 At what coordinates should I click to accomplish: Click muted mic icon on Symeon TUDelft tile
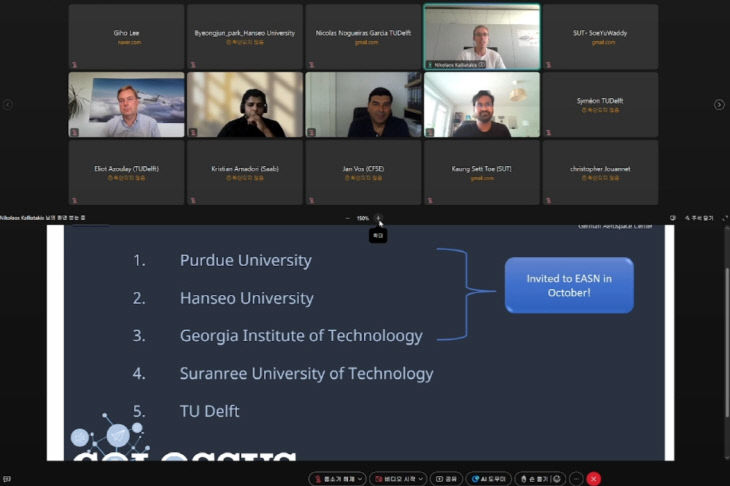tap(548, 133)
